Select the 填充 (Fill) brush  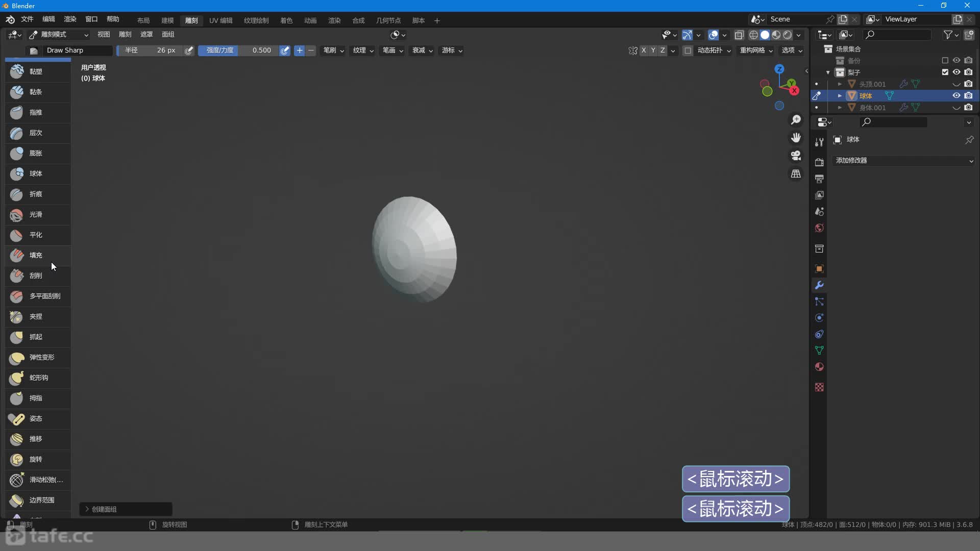point(38,255)
